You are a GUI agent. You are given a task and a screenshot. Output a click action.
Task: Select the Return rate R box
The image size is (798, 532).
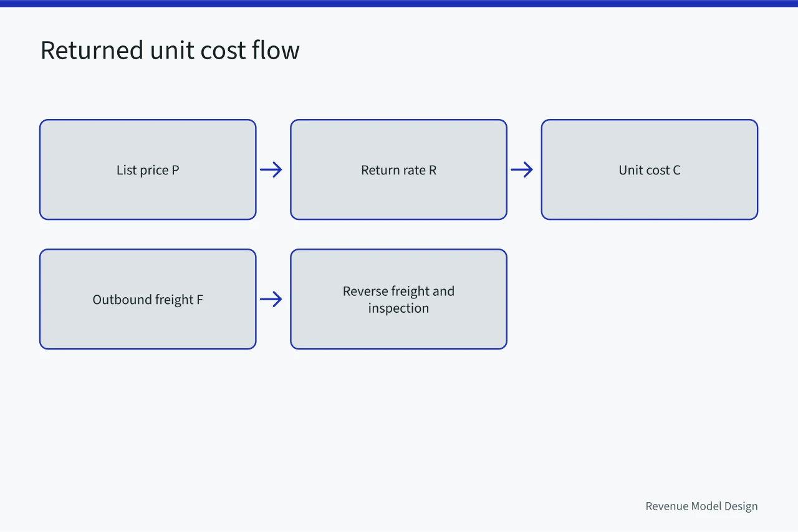click(x=398, y=169)
